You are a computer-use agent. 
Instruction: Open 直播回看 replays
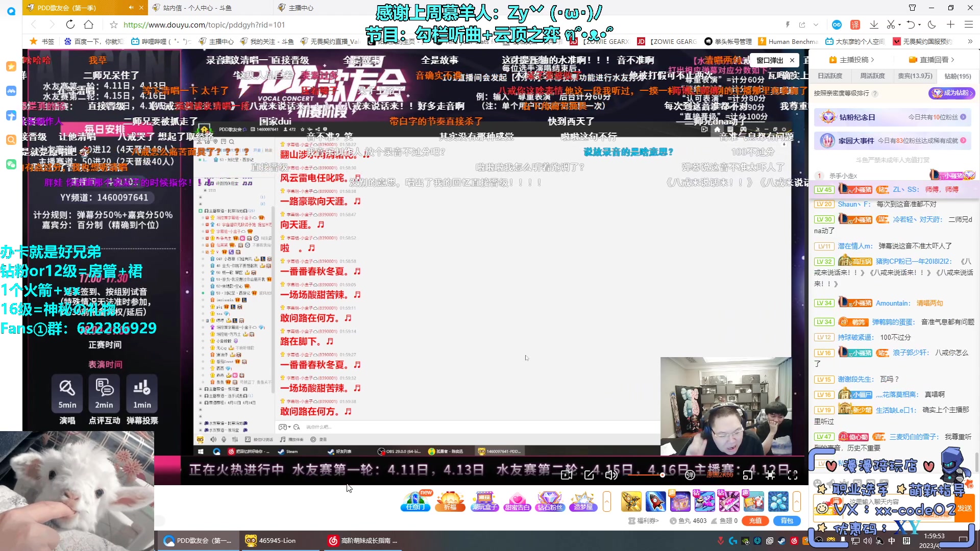point(932,60)
